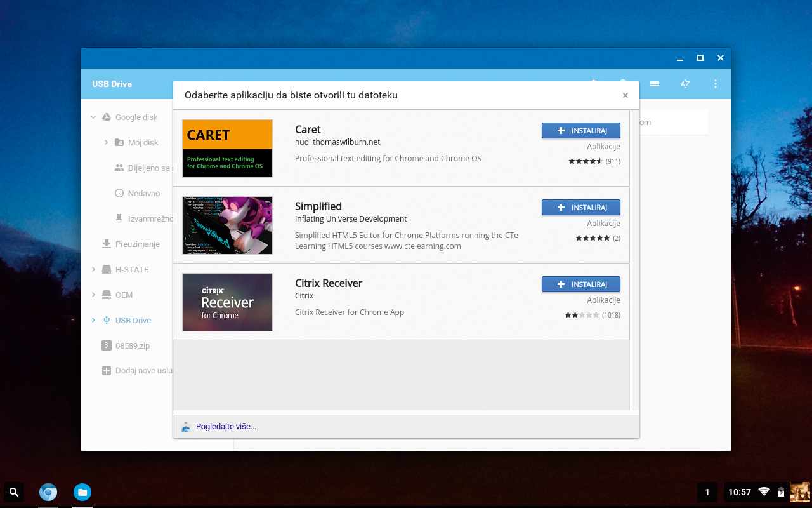
Task: Click the 08589.zip archive icon
Action: coord(106,345)
